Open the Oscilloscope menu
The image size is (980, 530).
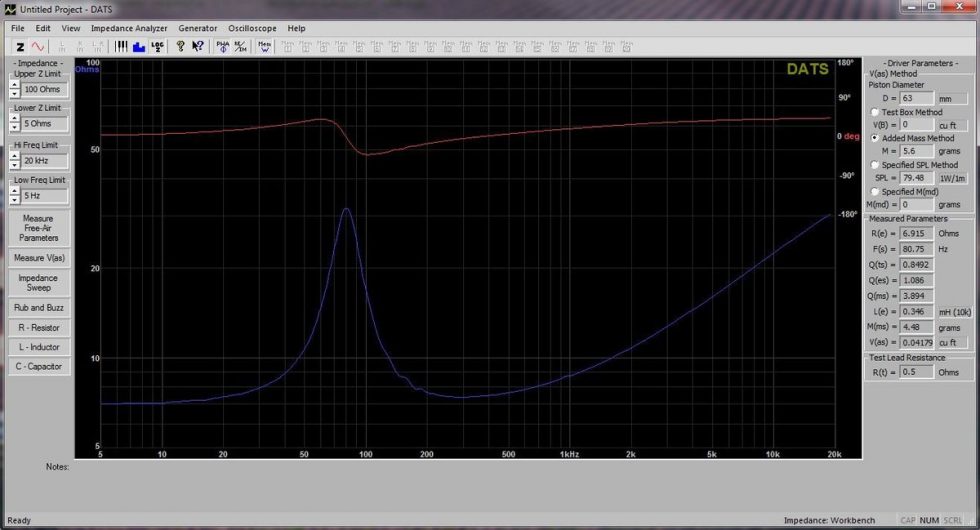click(252, 28)
